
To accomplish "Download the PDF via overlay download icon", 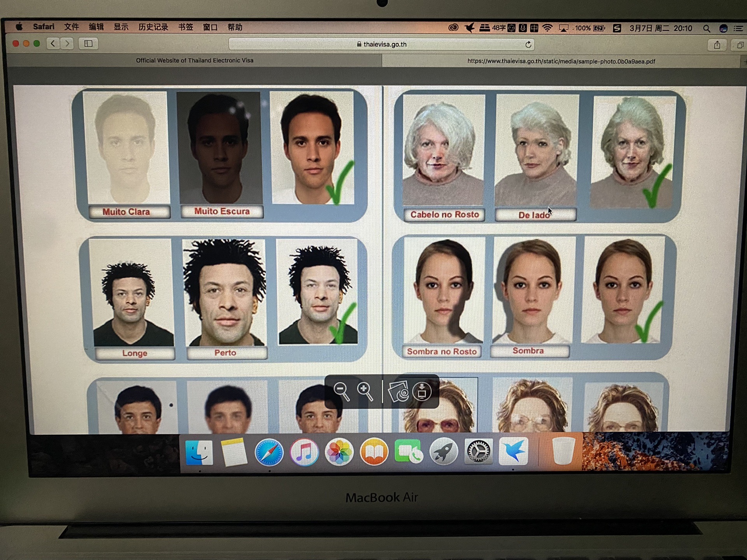I will click(422, 391).
